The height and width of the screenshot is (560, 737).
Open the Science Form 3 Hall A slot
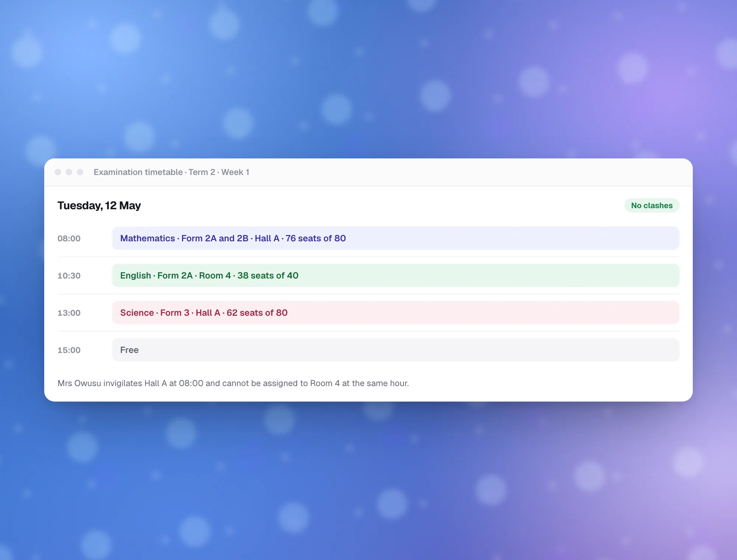[395, 313]
